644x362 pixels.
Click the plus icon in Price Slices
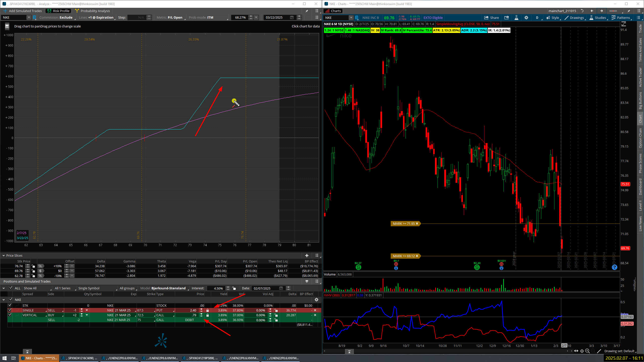point(307,255)
